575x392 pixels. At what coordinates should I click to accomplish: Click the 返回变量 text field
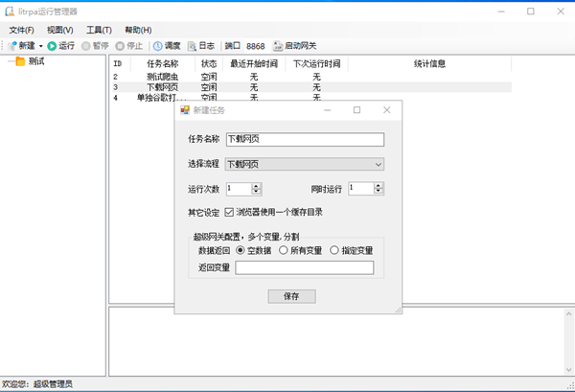point(304,268)
